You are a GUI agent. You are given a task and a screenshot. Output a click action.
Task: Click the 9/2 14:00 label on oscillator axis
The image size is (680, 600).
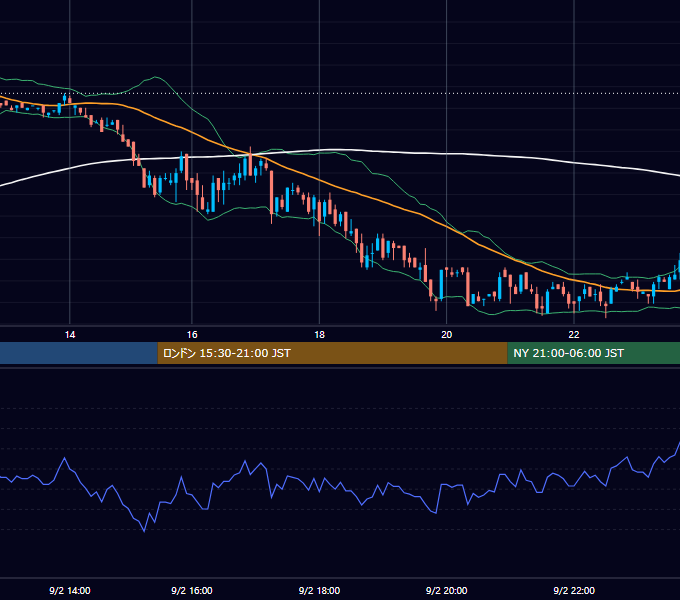[x=70, y=590]
